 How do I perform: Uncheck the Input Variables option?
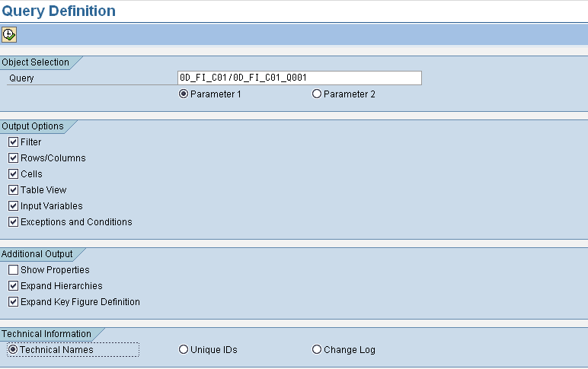coord(13,206)
